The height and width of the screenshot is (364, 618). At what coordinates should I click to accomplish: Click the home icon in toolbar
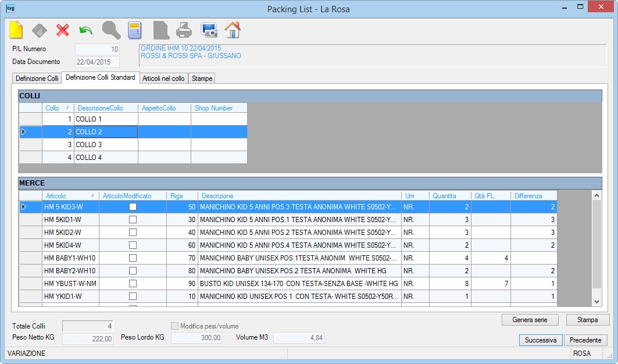tap(233, 30)
